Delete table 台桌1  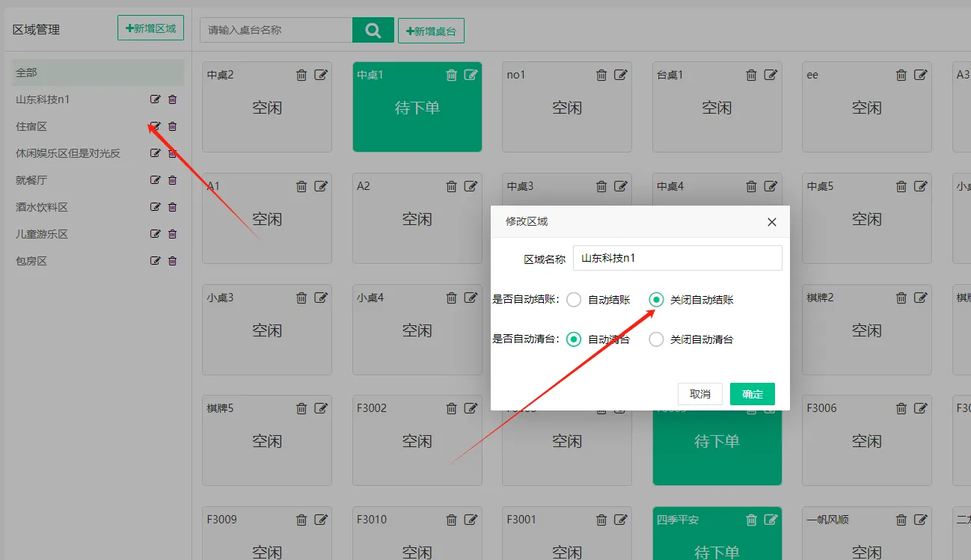(x=752, y=75)
